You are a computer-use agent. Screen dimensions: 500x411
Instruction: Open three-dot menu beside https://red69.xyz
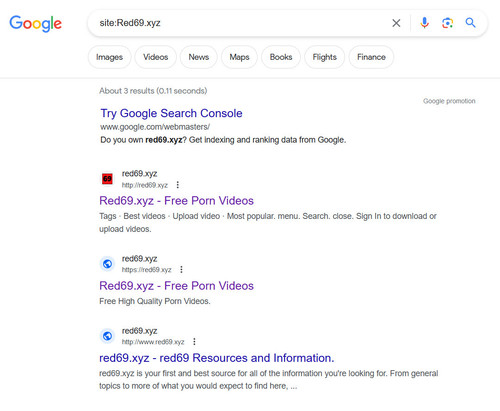point(181,269)
